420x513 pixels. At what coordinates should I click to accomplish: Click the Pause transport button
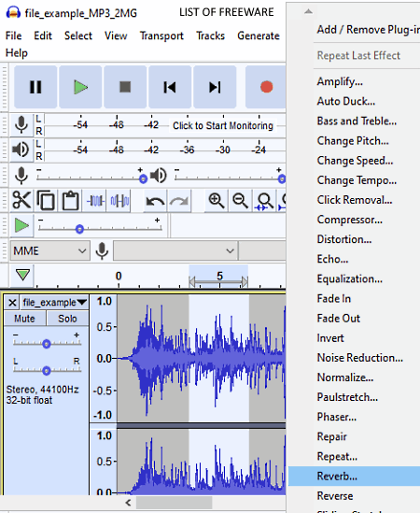[35, 87]
